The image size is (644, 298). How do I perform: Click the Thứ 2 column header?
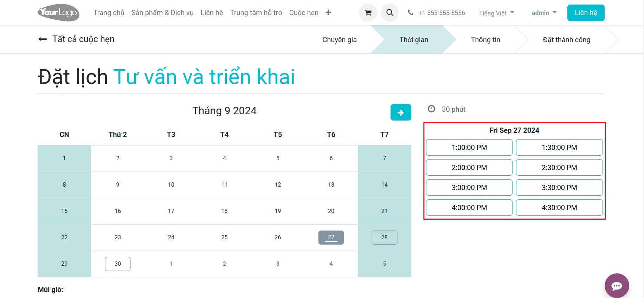118,135
